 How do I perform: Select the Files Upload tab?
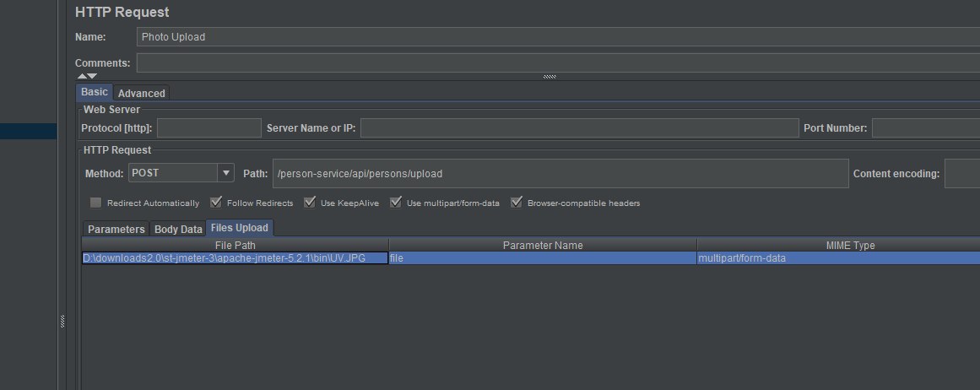click(x=240, y=228)
